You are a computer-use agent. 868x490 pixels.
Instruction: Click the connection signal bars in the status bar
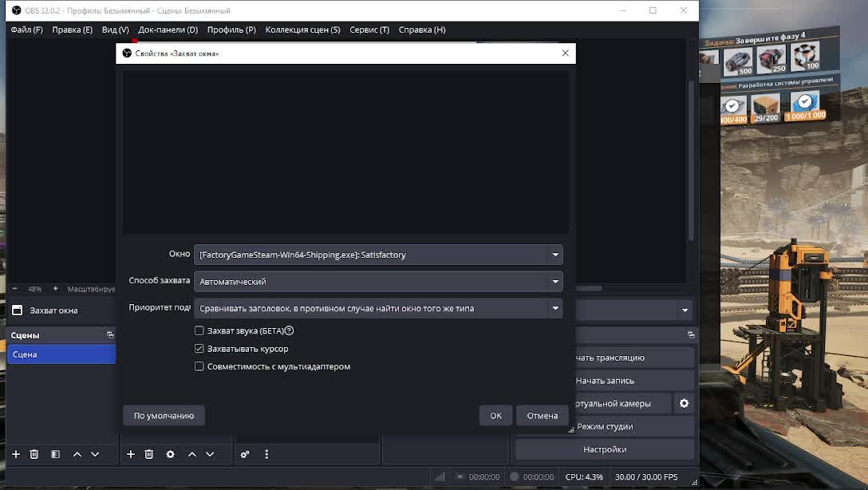pos(440,476)
